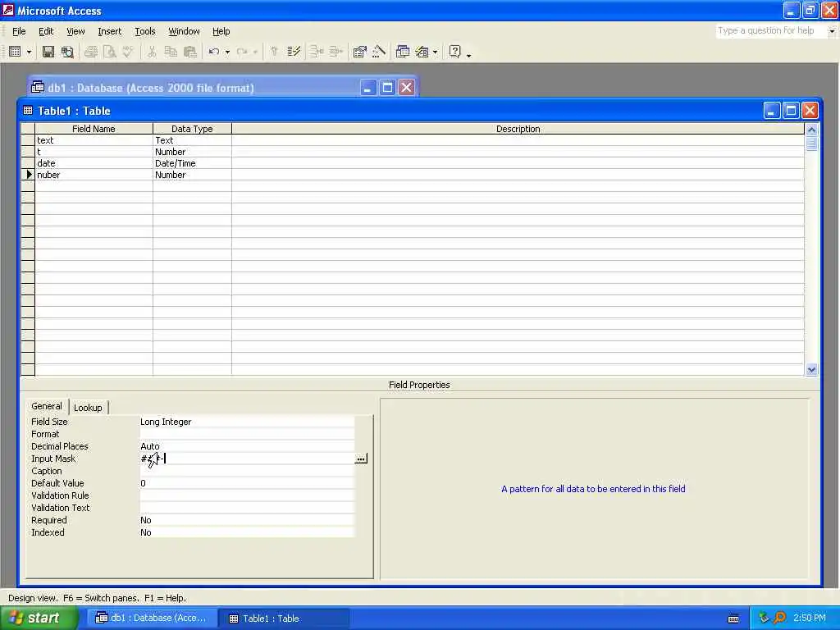The width and height of the screenshot is (840, 630).
Task: Open the help question box dropdown
Action: 832,31
